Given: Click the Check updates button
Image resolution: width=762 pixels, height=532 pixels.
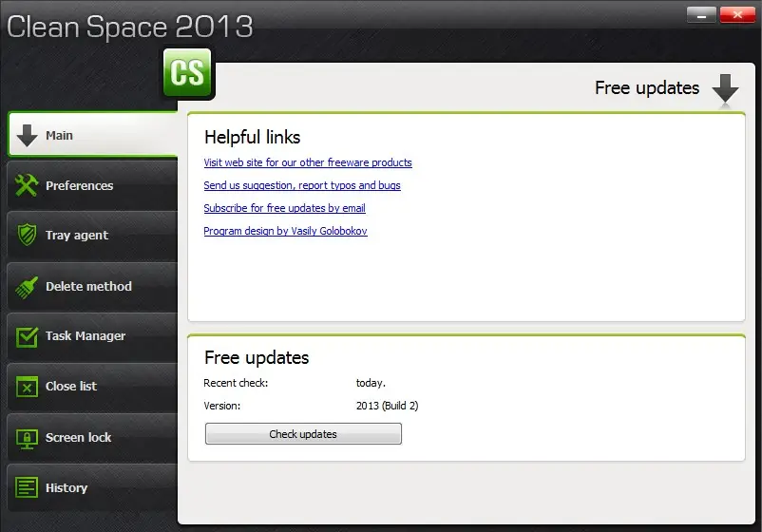Looking at the screenshot, I should click(x=303, y=434).
